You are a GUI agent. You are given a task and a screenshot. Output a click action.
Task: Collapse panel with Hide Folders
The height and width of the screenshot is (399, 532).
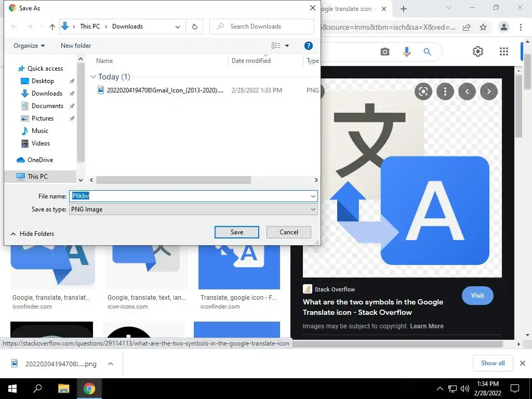(33, 234)
